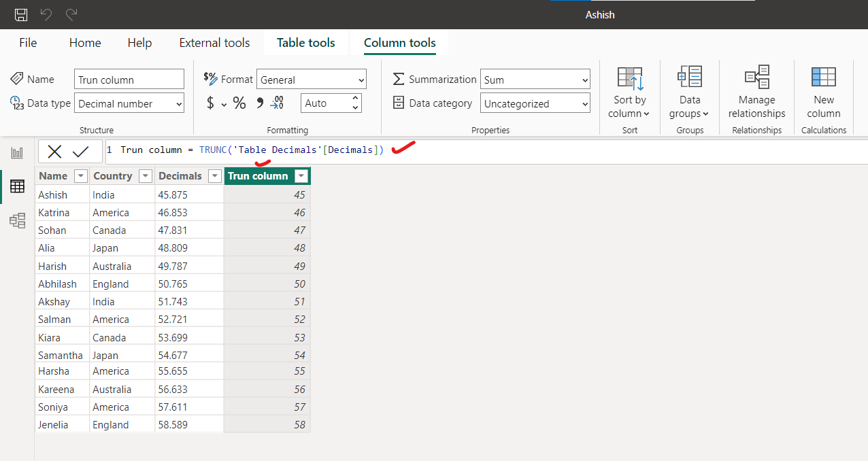Open the Summarization dropdown set to Sum
Image resolution: width=868 pixels, height=461 pixels.
pyautogui.click(x=535, y=80)
